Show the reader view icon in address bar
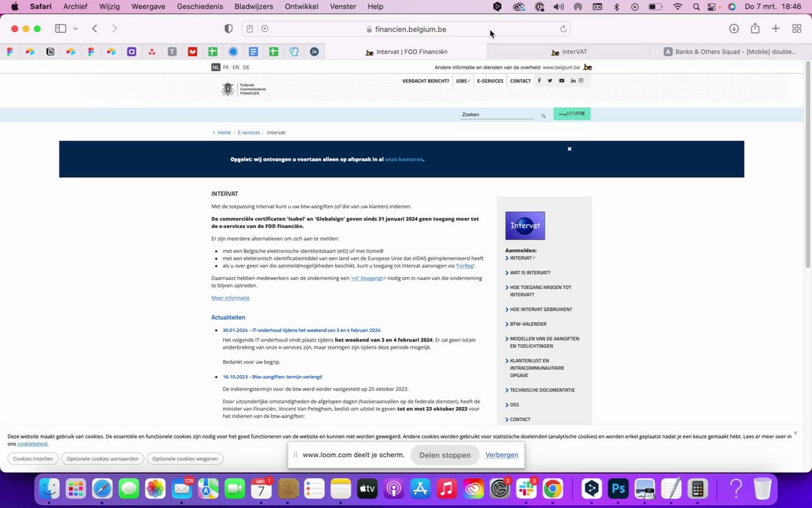The image size is (812, 508). [250, 29]
